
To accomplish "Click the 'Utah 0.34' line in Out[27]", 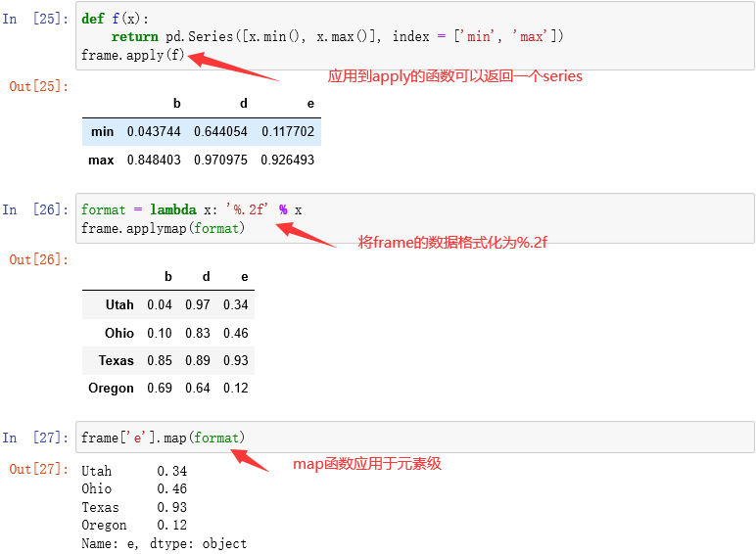I will coord(134,471).
